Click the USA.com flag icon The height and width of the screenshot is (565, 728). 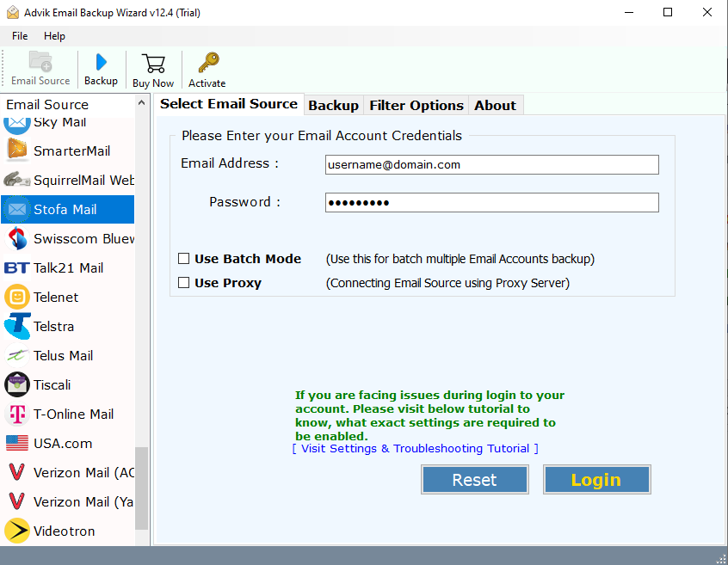pos(17,443)
